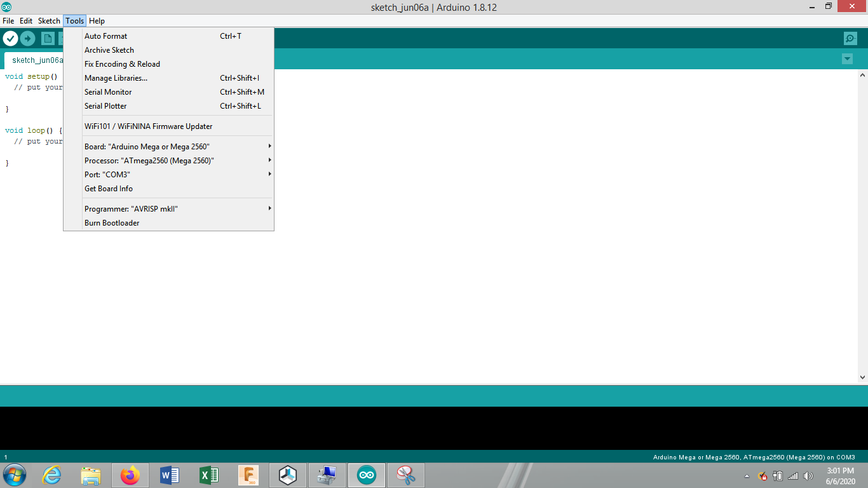
Task: Click the board status text in footer
Action: click(754, 457)
